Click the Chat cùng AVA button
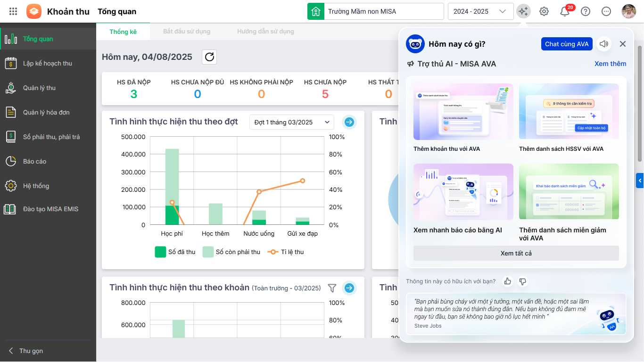 (x=567, y=44)
